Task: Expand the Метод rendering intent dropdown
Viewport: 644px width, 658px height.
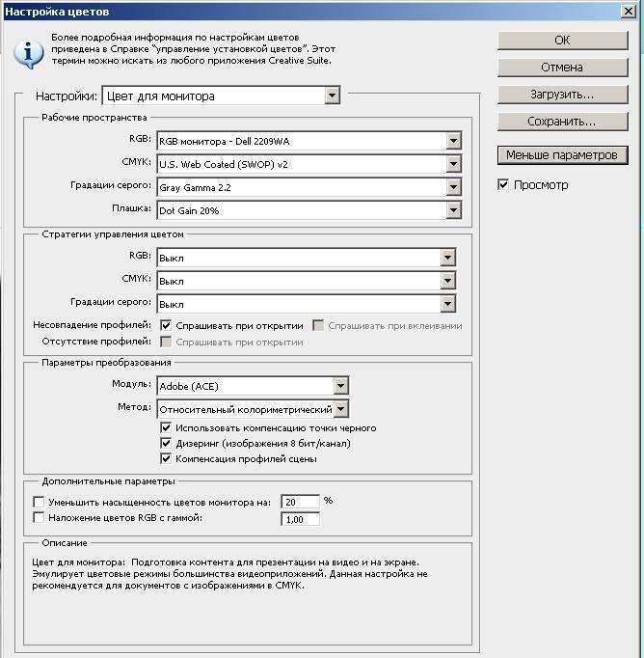Action: click(340, 409)
